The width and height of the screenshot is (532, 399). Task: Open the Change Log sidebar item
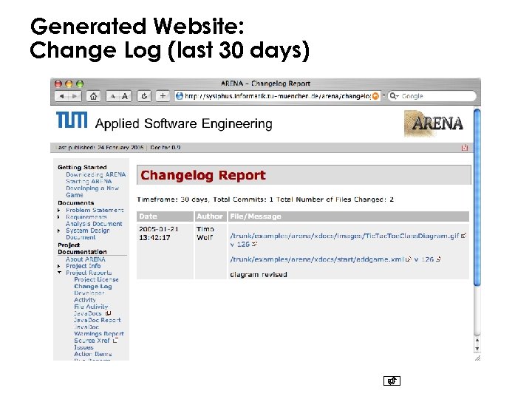tap(92, 287)
